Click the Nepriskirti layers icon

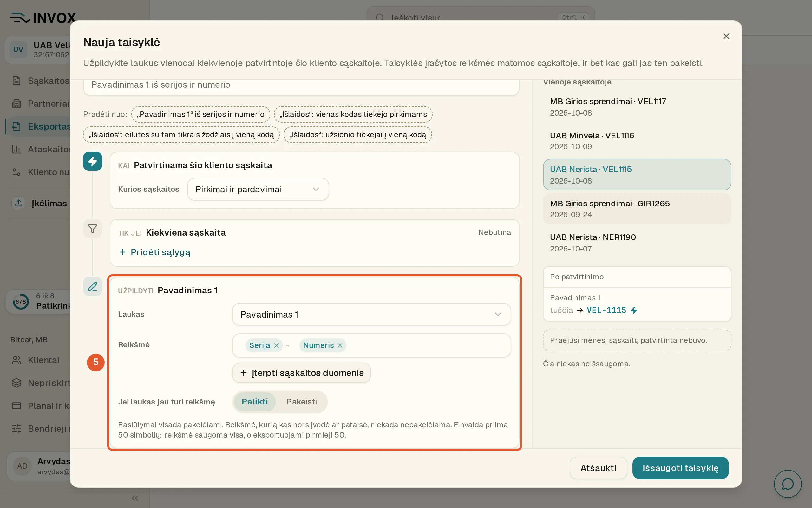16,383
